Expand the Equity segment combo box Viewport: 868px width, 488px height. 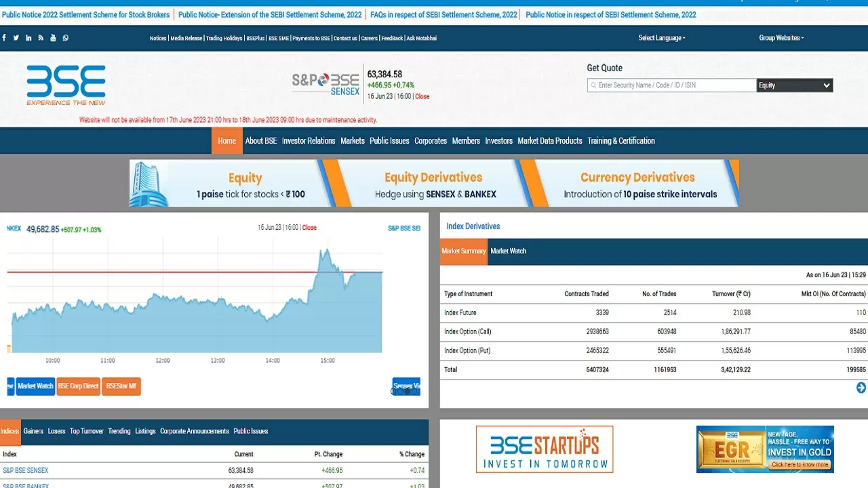795,85
